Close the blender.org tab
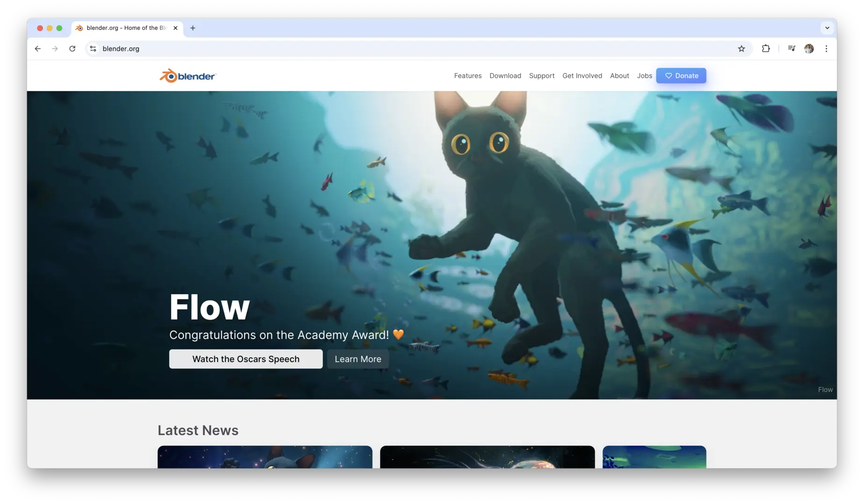The width and height of the screenshot is (864, 504). click(x=176, y=28)
